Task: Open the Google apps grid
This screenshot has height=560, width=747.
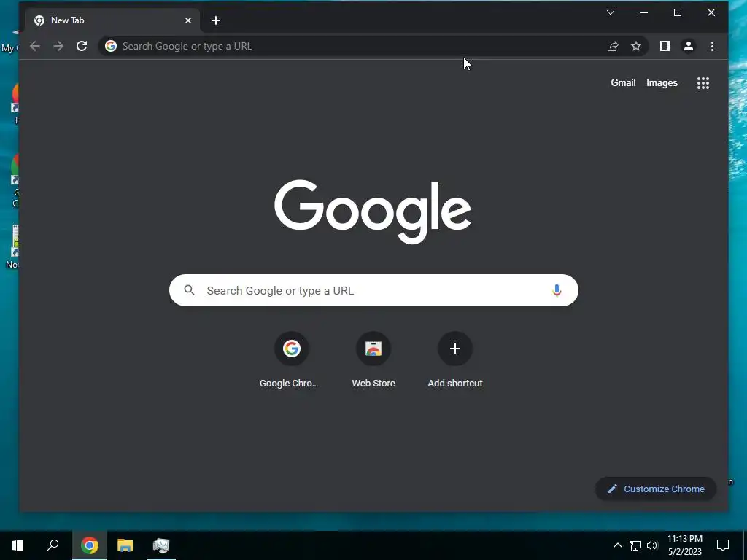Action: 703,83
